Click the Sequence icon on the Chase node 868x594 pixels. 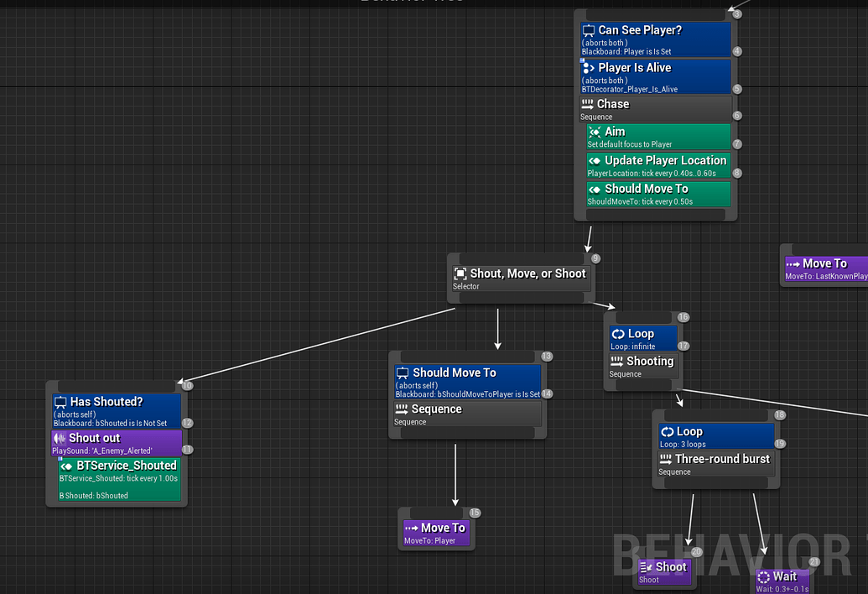(588, 103)
